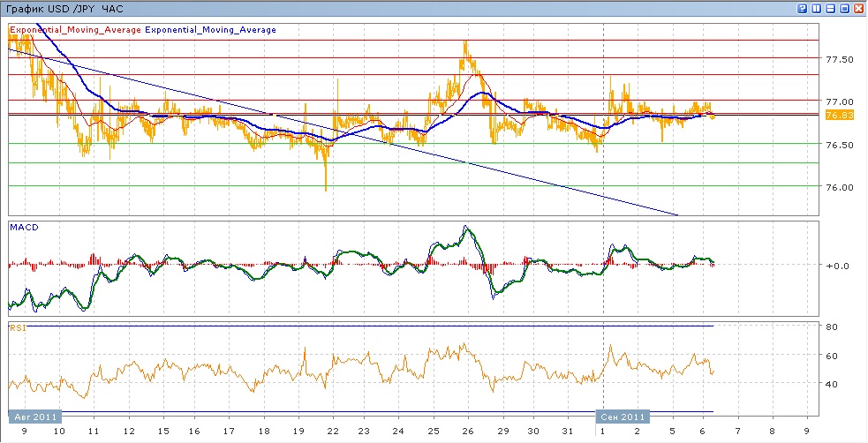Select the MACD indicator label
868x443 pixels.
(x=23, y=228)
